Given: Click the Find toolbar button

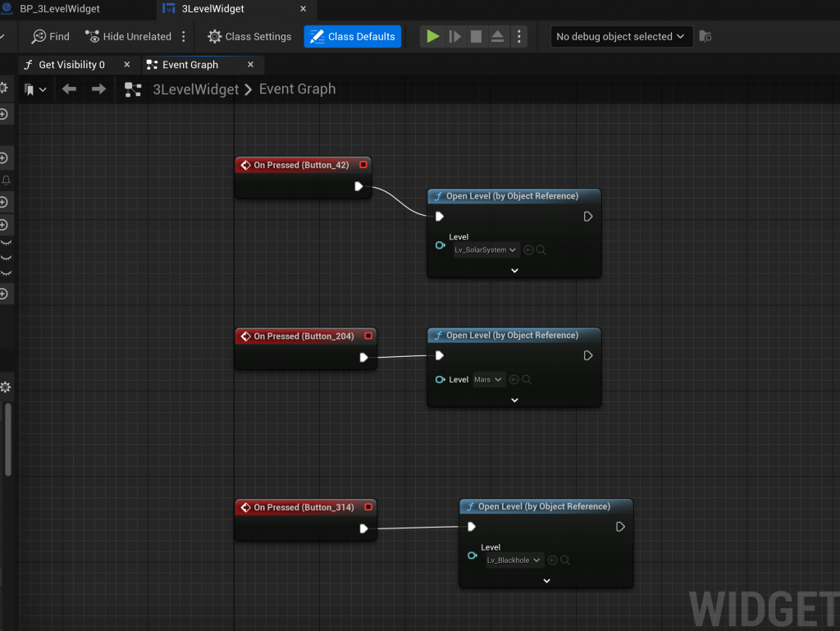Looking at the screenshot, I should [x=51, y=36].
